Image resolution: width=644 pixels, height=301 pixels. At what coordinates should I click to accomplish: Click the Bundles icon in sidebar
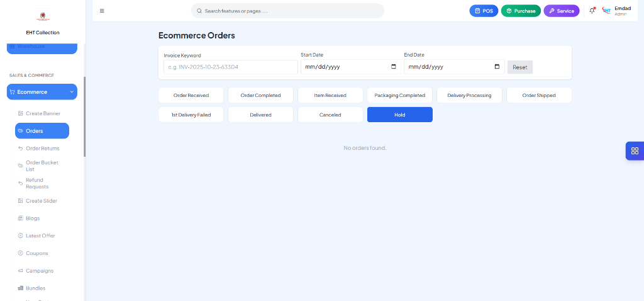[x=21, y=288]
